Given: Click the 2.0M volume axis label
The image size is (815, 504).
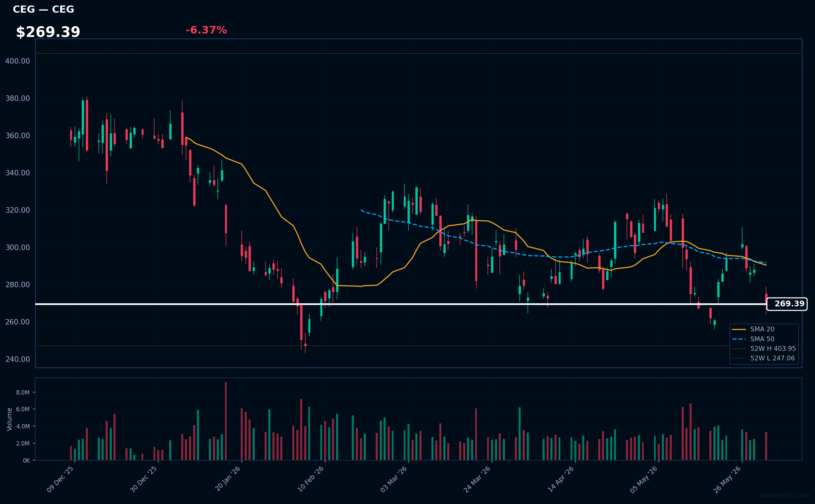Looking at the screenshot, I should (x=23, y=443).
